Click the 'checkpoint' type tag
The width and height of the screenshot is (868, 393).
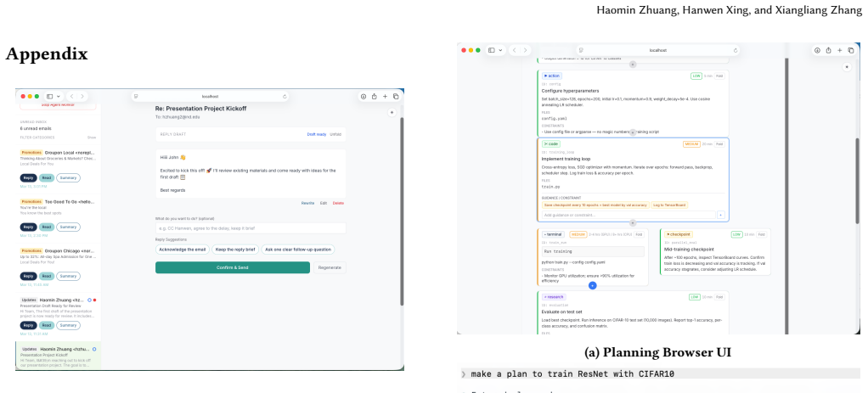(x=678, y=234)
